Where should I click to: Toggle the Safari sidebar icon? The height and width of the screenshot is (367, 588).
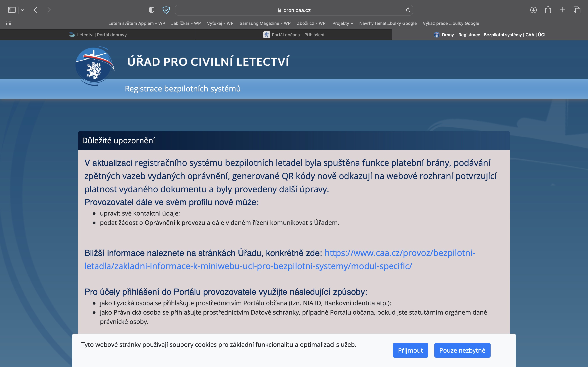click(12, 10)
